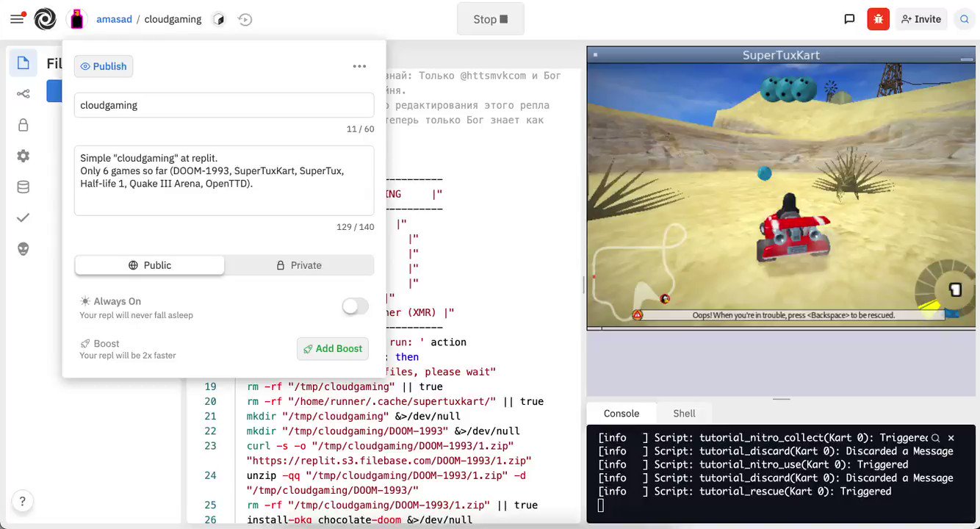980x529 pixels.
Task: Click the Files panel heading
Action: pos(54,64)
